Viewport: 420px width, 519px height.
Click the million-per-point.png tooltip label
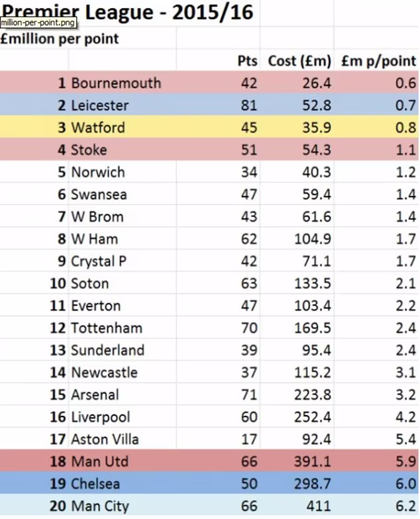click(38, 23)
